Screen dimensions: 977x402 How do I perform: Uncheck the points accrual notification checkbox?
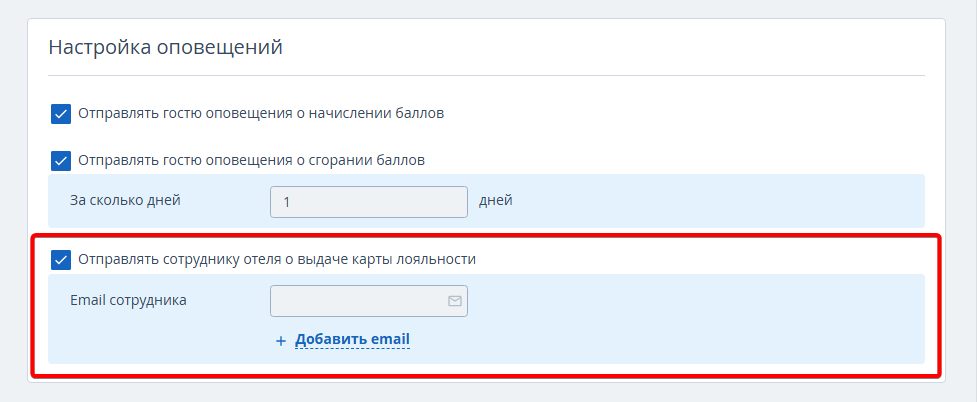(61, 114)
